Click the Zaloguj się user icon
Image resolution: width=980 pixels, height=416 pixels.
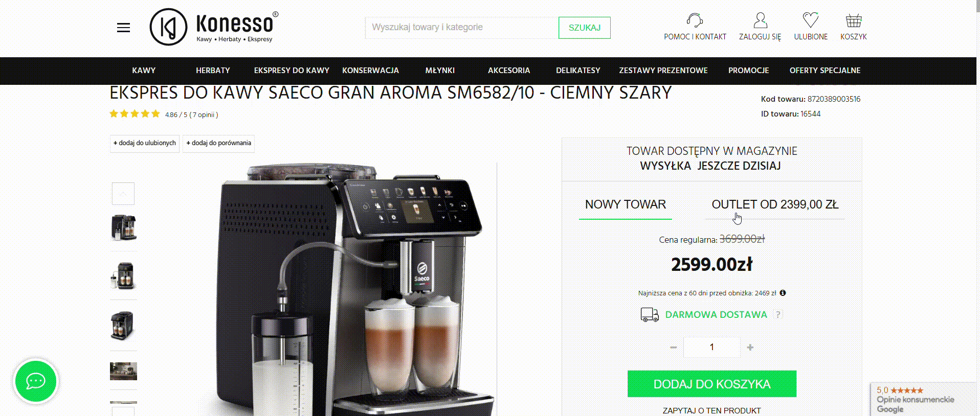point(760,20)
